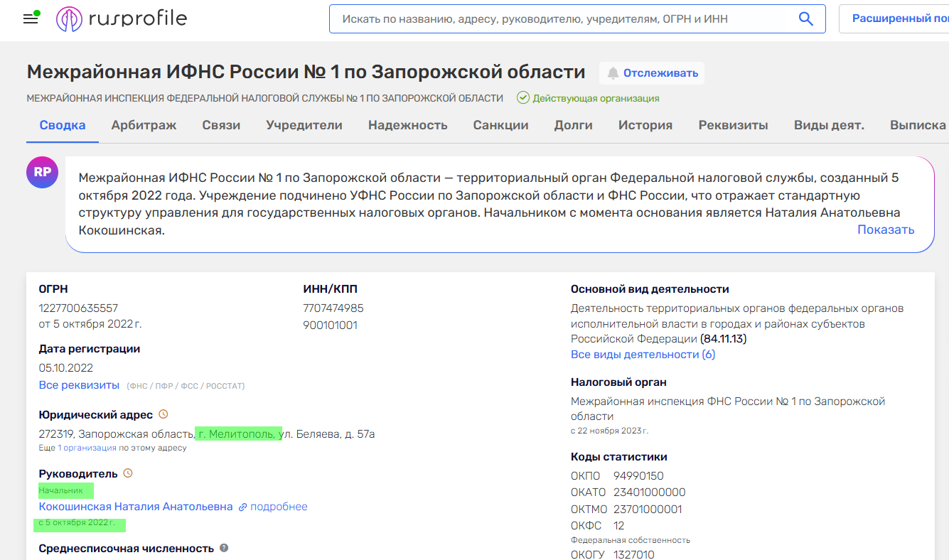Expand the summary with Показать
The image size is (949, 560).
pos(886,230)
